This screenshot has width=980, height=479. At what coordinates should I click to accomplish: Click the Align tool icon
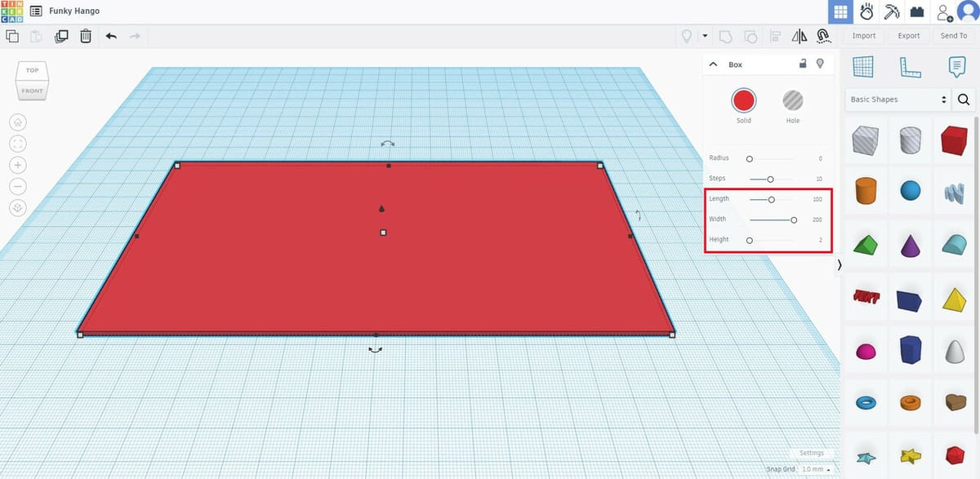coord(776,36)
